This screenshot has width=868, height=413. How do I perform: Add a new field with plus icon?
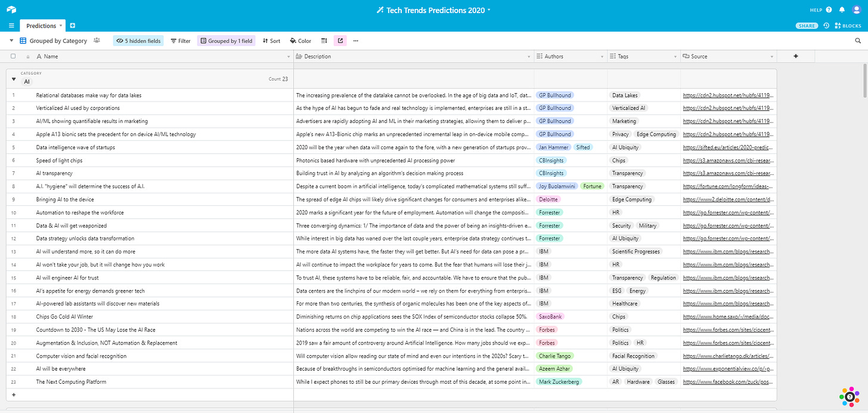click(x=796, y=56)
